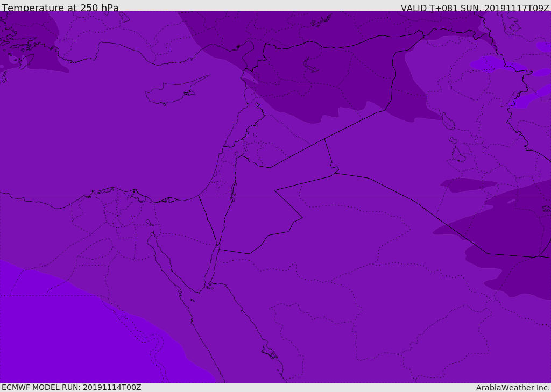Click the "Temperature at 250 hPa" title
The width and height of the screenshot is (551, 392).
(60, 8)
